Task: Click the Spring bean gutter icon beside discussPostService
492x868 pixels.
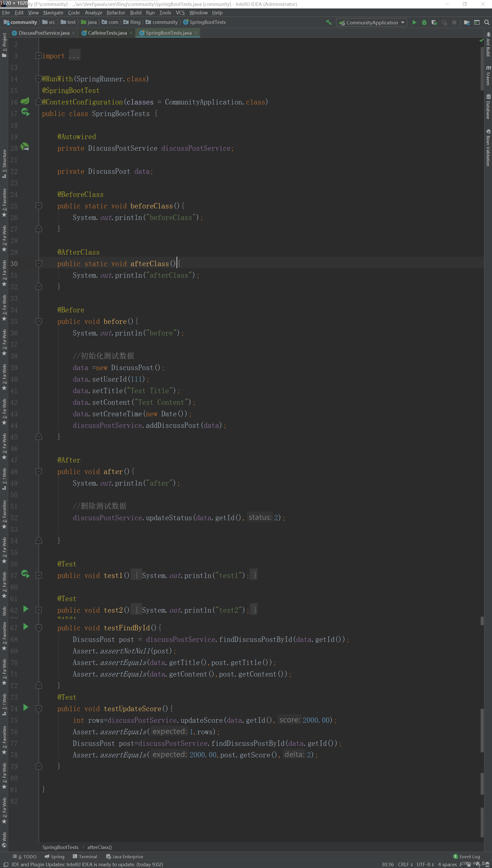Action: [25, 147]
